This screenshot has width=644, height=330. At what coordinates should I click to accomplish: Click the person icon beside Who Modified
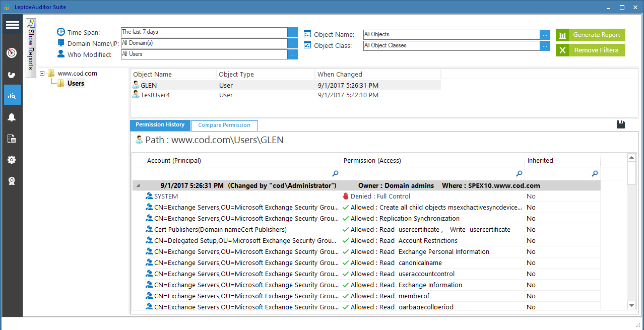tap(61, 53)
